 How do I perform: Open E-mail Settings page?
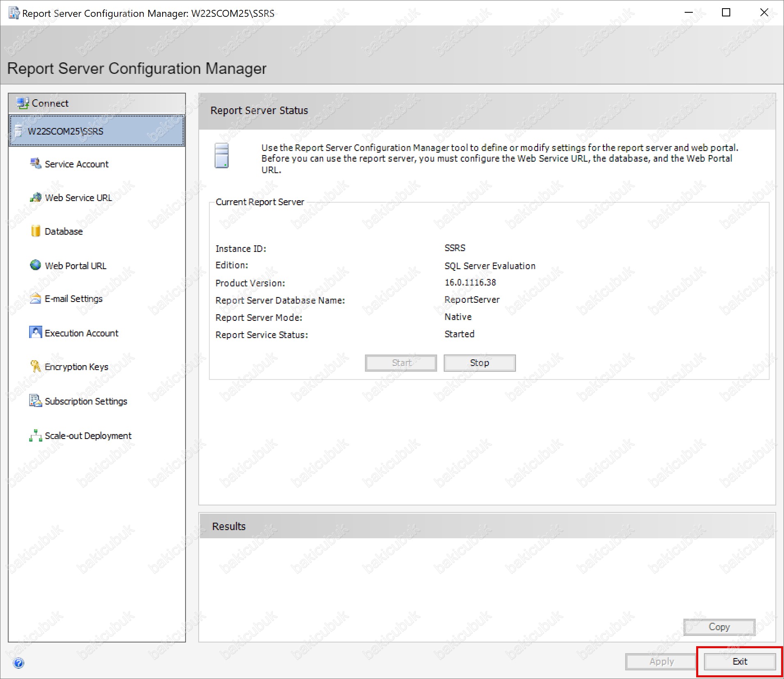(73, 299)
